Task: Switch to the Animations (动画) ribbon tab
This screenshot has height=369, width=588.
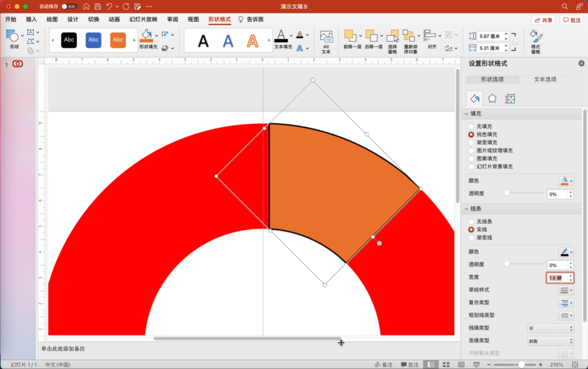Action: (x=114, y=20)
